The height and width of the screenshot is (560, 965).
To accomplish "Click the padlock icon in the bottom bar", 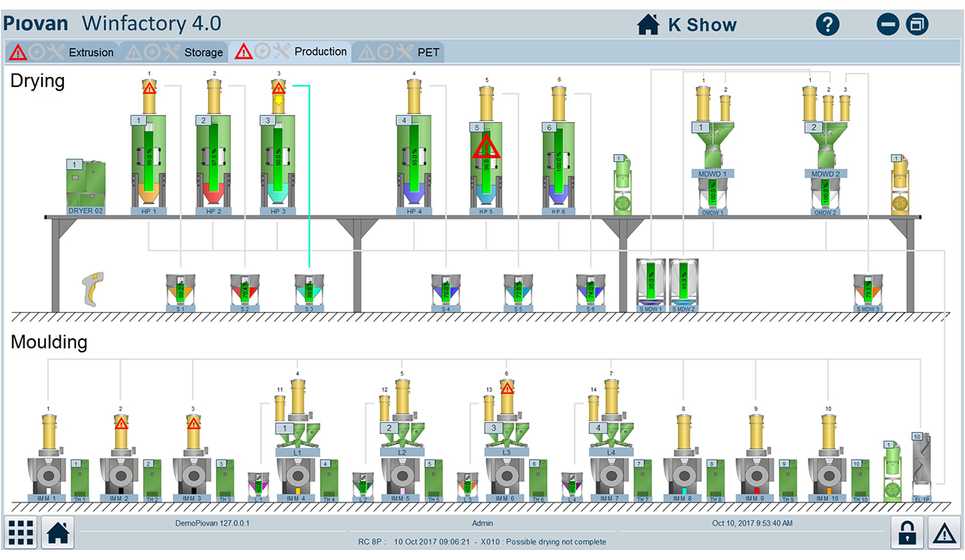I will [907, 531].
